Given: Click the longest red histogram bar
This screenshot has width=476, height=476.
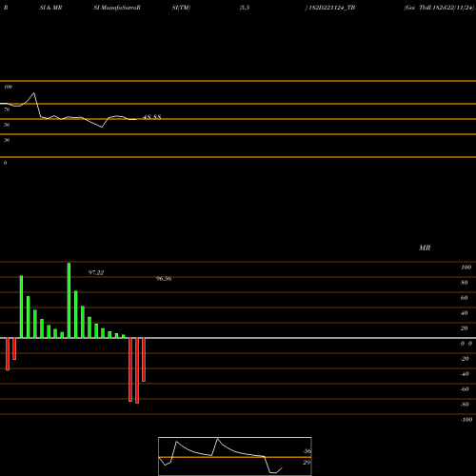Looking at the screenshot, I should pyautogui.click(x=137, y=370).
